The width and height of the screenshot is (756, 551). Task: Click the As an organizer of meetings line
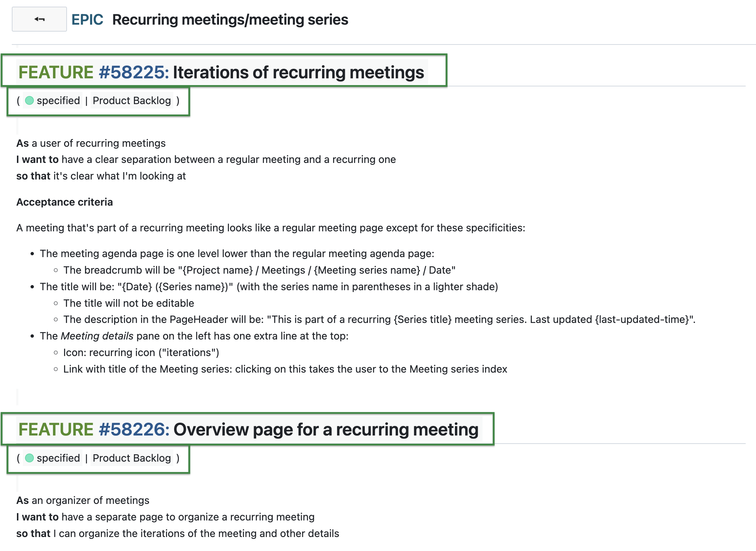coord(83,500)
